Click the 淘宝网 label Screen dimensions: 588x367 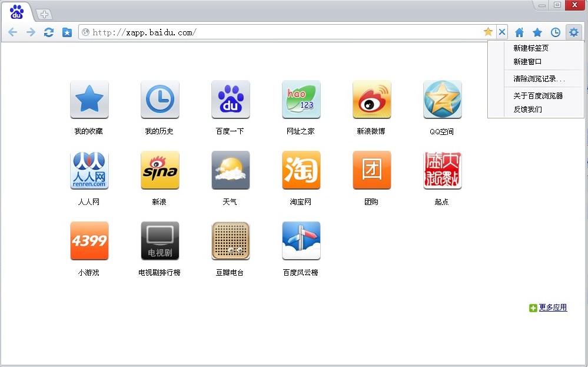pyautogui.click(x=300, y=202)
